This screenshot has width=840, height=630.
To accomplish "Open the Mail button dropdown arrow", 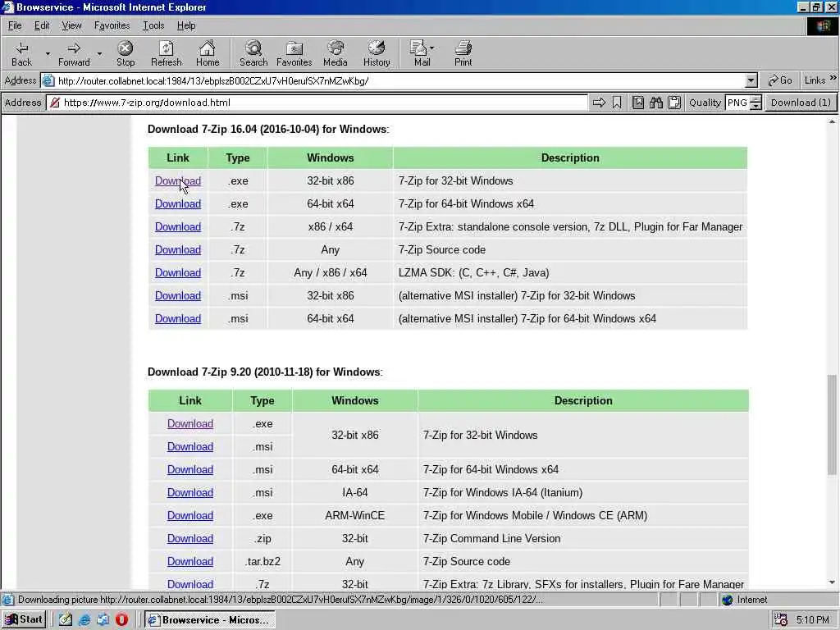I will pos(431,48).
